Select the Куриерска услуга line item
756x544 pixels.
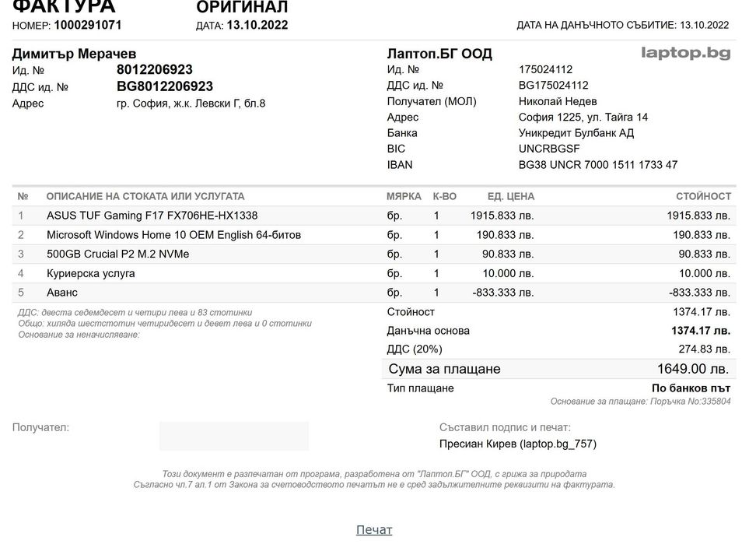(91, 273)
